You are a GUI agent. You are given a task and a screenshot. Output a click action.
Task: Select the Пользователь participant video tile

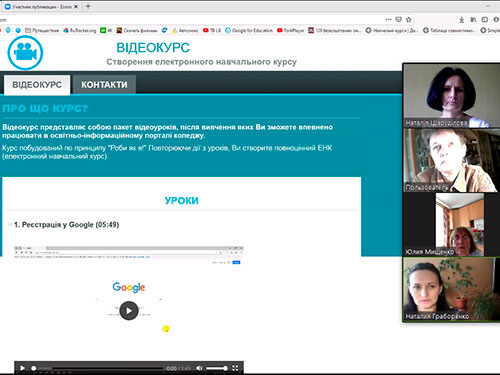[x=452, y=160]
